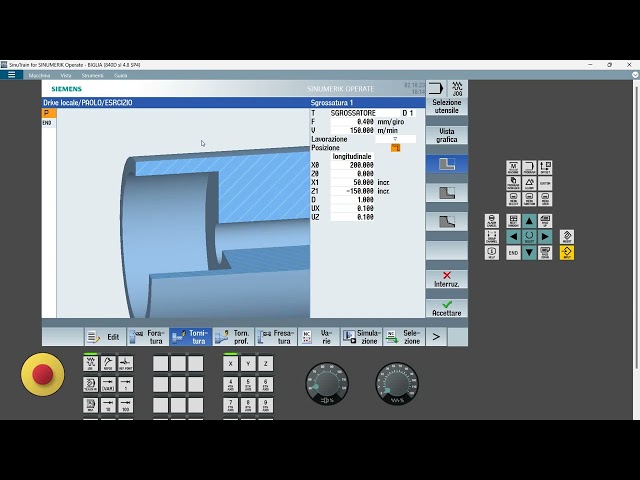Viewport: 640px width, 480px height.
Task: Open the Lavorazione selection field
Action: point(395,139)
